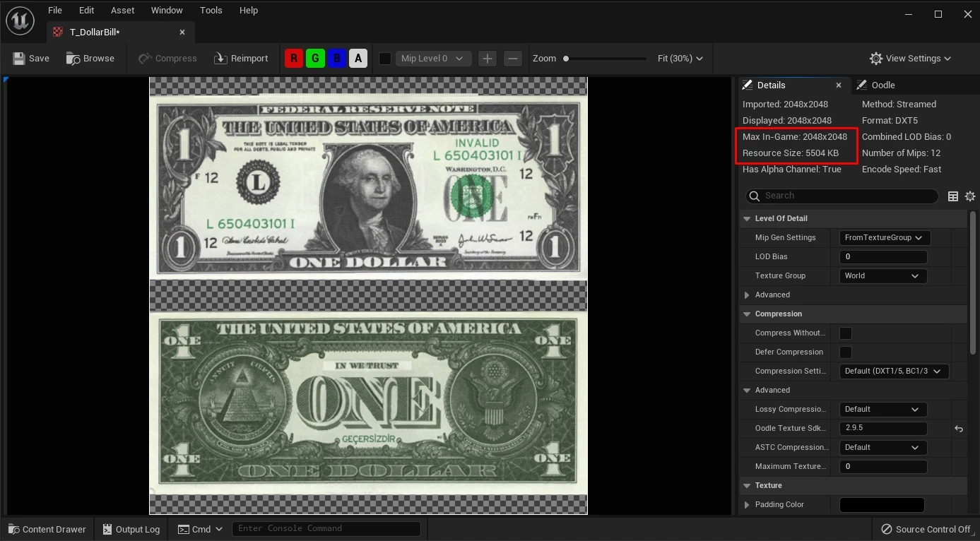Screen dimensions: 980x541
Task: Reset Oodle Texture Sdk to default
Action: 959,429
